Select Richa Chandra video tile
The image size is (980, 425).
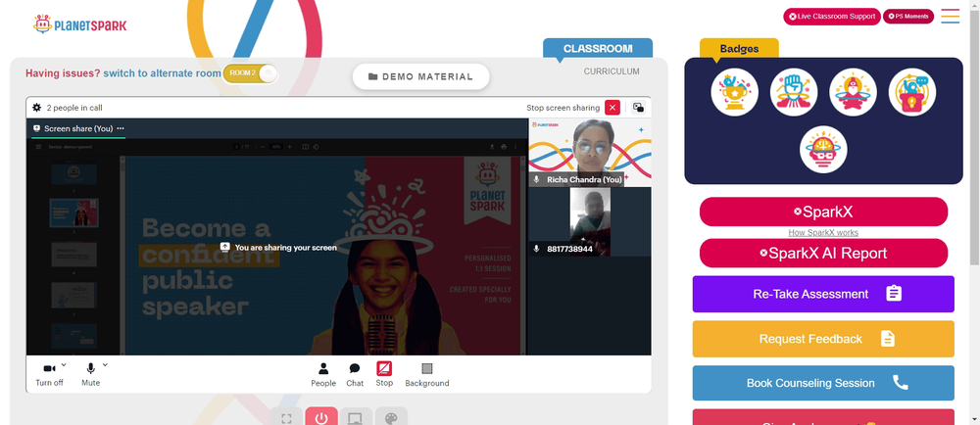click(590, 153)
